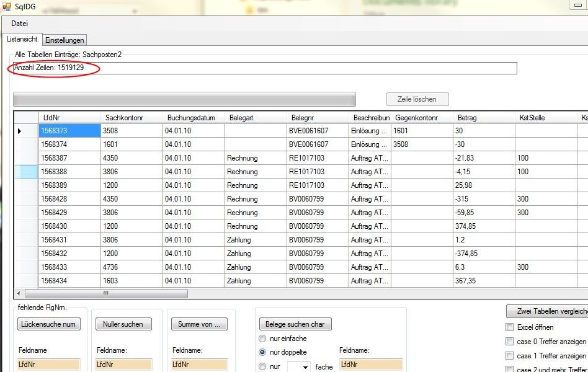Screen dimensions: 588x372
Task: Click the Summe von ... button
Action: 199,324
